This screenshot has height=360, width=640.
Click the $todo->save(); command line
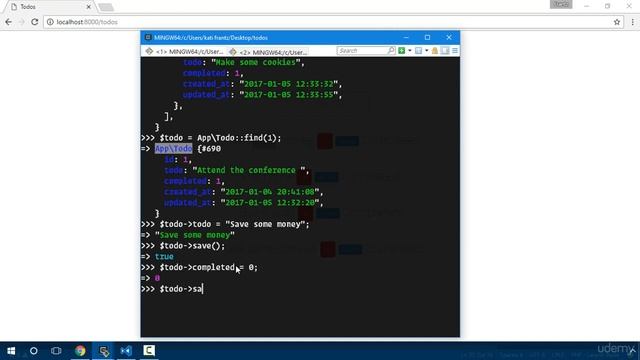(x=192, y=246)
